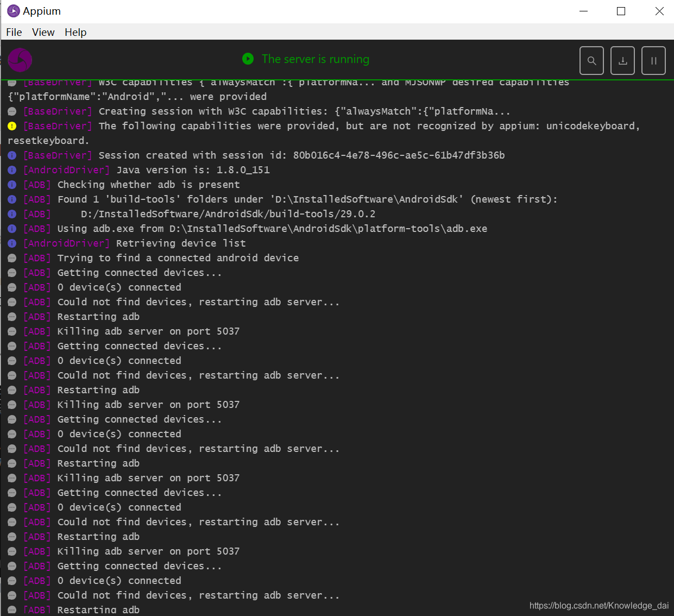The image size is (674, 616).
Task: Click the pause (Stop Server) icon button
Action: tap(654, 60)
